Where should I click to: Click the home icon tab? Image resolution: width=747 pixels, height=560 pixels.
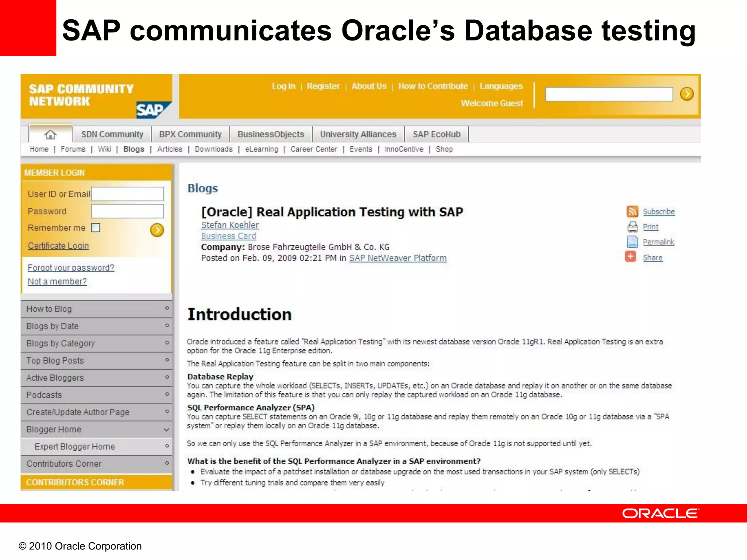(x=50, y=134)
